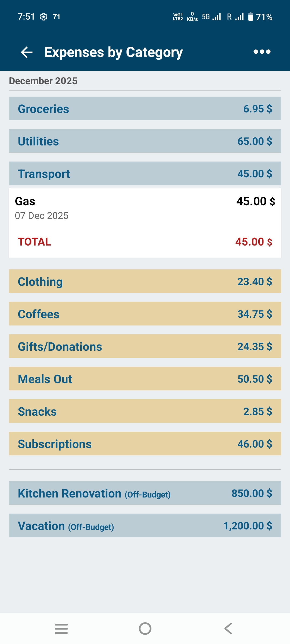
Task: Expand Gifts/Donations category
Action: 145,346
